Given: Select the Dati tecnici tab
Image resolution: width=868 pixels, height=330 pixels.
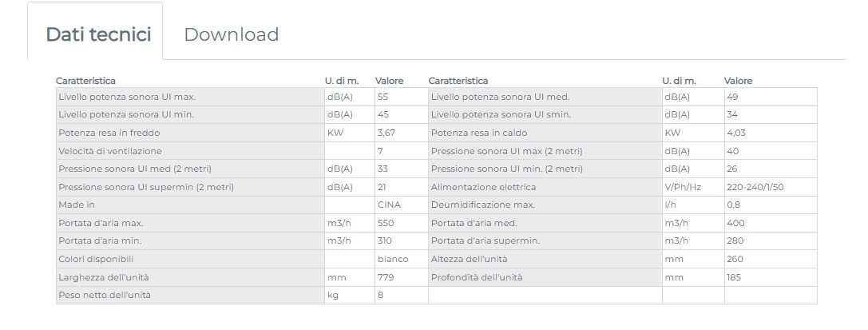Looking at the screenshot, I should 98,34.
